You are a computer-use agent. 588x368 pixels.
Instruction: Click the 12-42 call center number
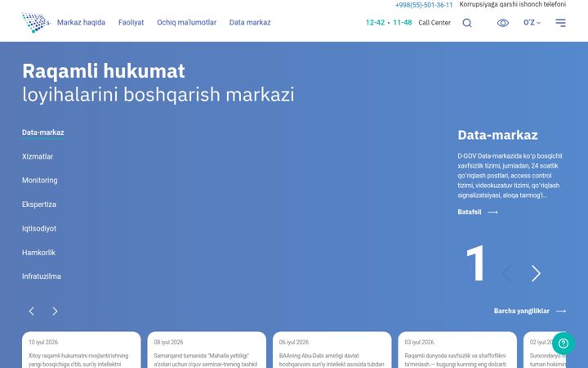(x=375, y=23)
